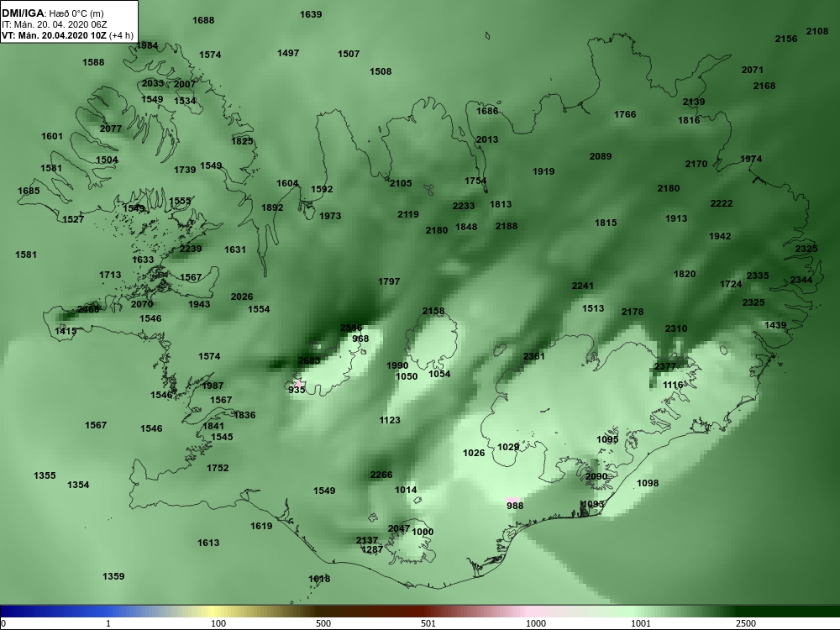Click the 2233 value label
The width and height of the screenshot is (840, 630).
click(464, 206)
